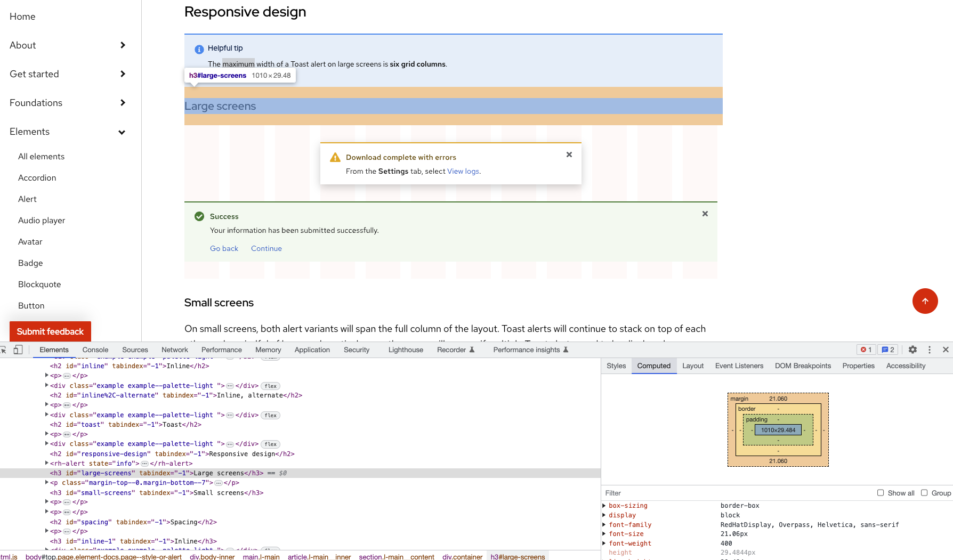Open DevTools settings gear
Viewport: 953px width, 560px height.
click(913, 350)
